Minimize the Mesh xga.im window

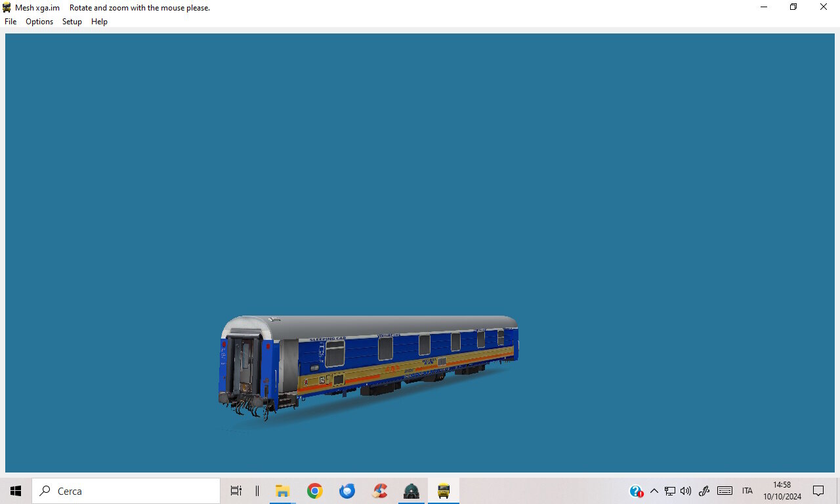764,7
